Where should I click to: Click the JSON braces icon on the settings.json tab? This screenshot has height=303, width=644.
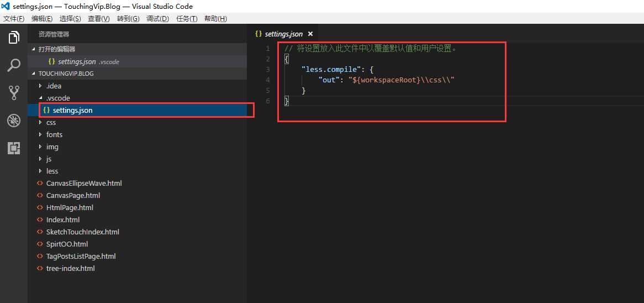click(258, 34)
